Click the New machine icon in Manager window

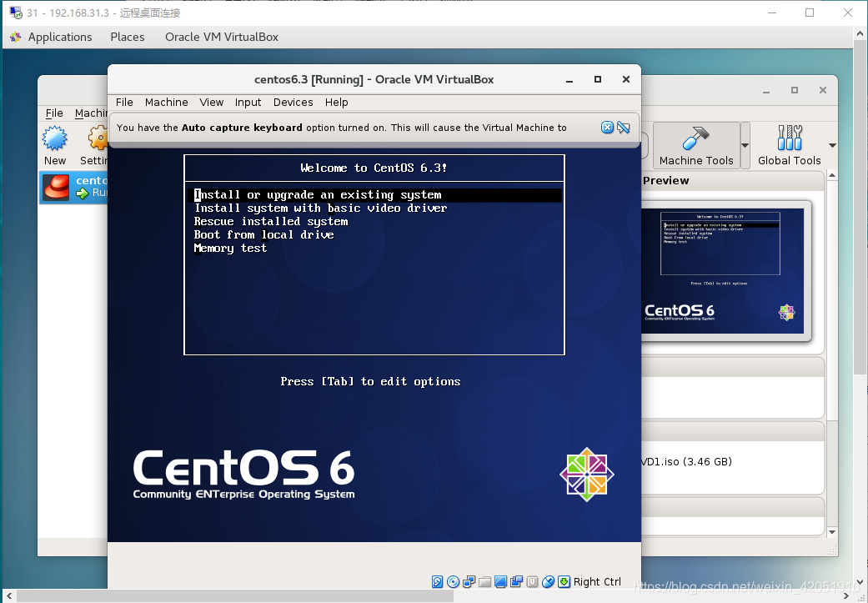[x=55, y=138]
